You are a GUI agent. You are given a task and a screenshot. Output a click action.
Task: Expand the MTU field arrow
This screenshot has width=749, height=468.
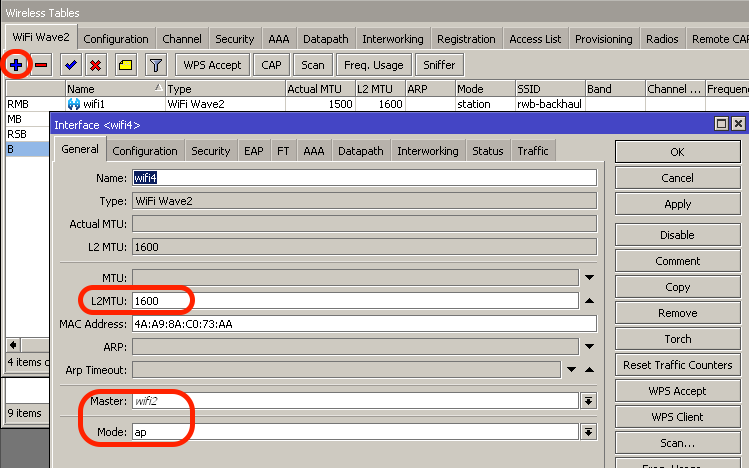click(589, 277)
